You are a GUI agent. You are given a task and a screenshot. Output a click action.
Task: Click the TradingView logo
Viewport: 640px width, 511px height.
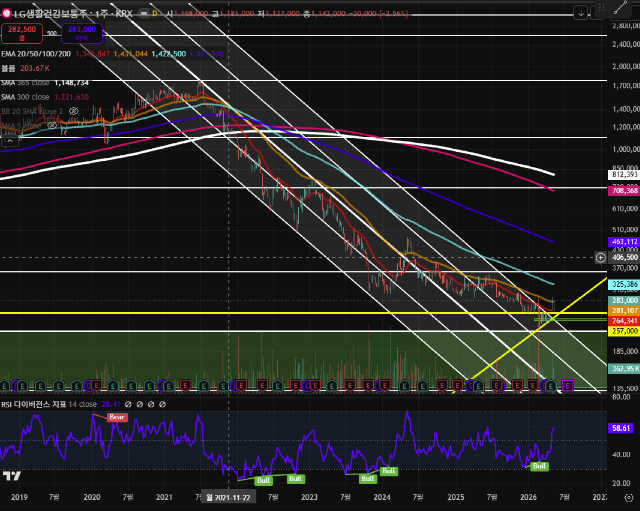12,476
